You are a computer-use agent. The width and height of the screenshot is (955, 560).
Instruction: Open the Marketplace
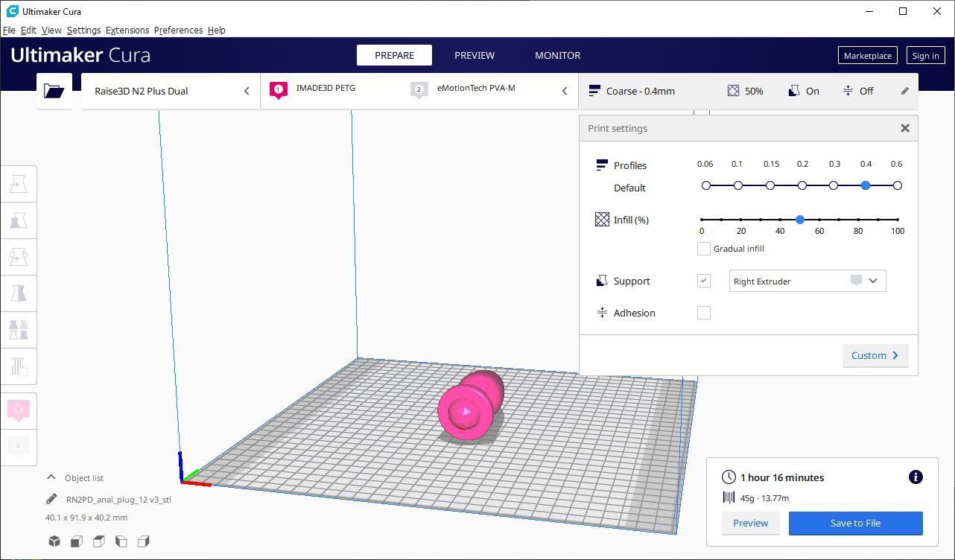867,56
